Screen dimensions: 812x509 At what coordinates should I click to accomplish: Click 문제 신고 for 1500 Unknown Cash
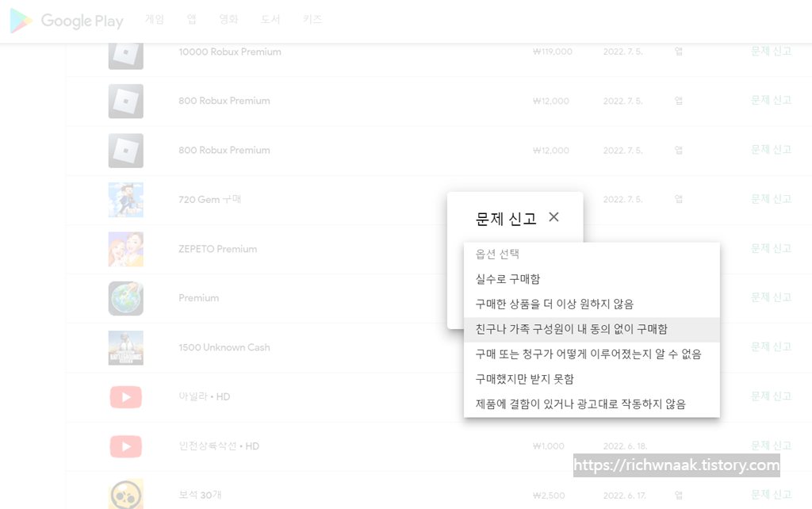[x=771, y=347]
